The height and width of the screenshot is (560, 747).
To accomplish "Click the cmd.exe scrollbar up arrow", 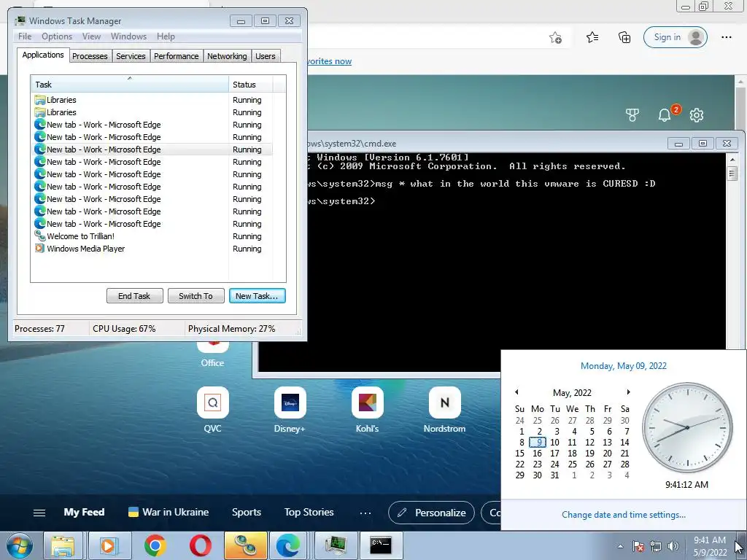I will click(x=732, y=158).
